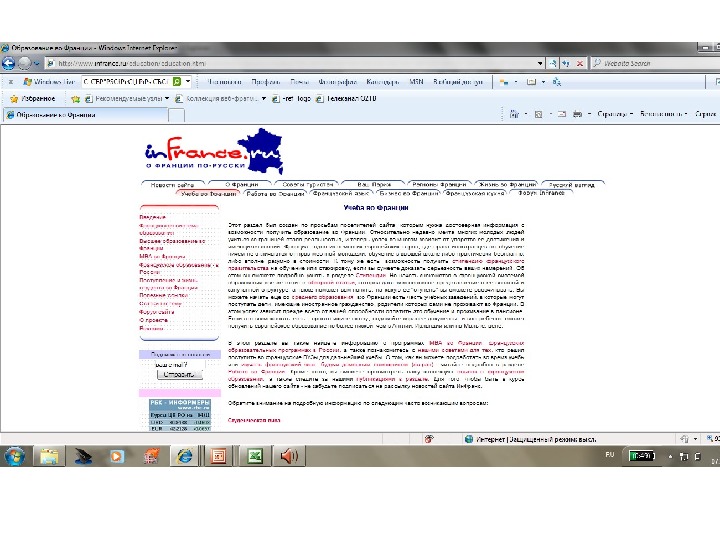Click the RSS feeds icon in command bar
The image size is (720, 540).
(539, 114)
